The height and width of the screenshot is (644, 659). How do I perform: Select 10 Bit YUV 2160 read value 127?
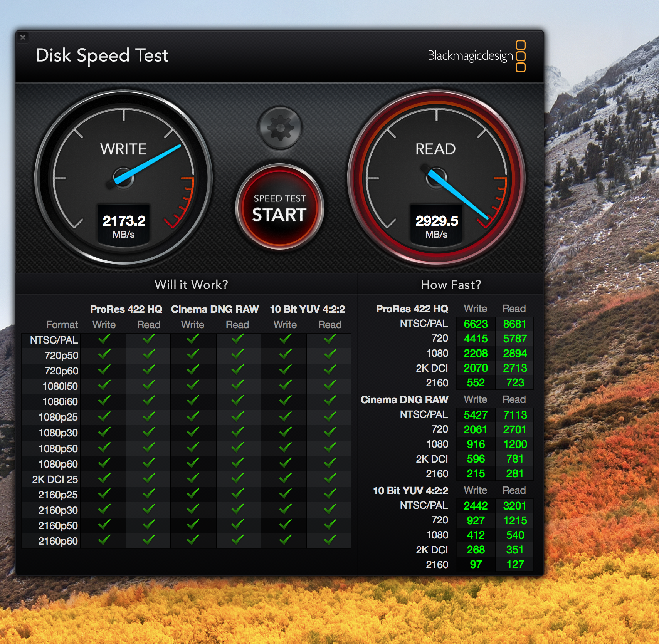515,565
